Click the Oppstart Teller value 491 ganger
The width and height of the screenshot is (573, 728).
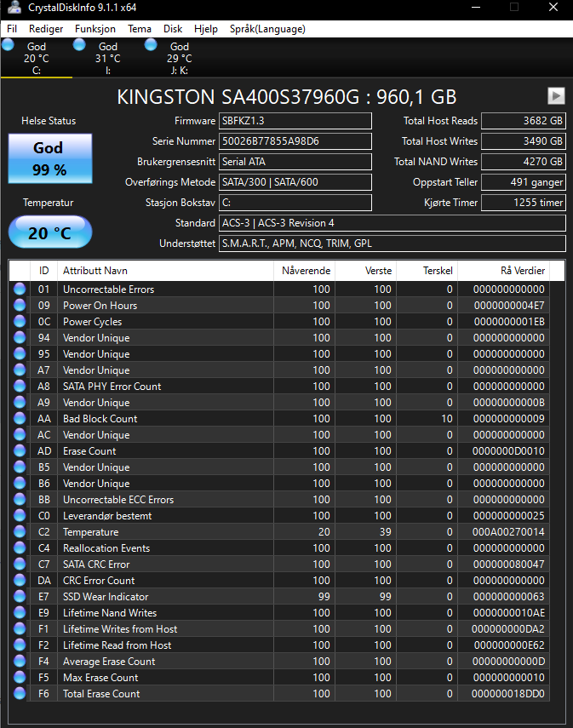pos(524,182)
